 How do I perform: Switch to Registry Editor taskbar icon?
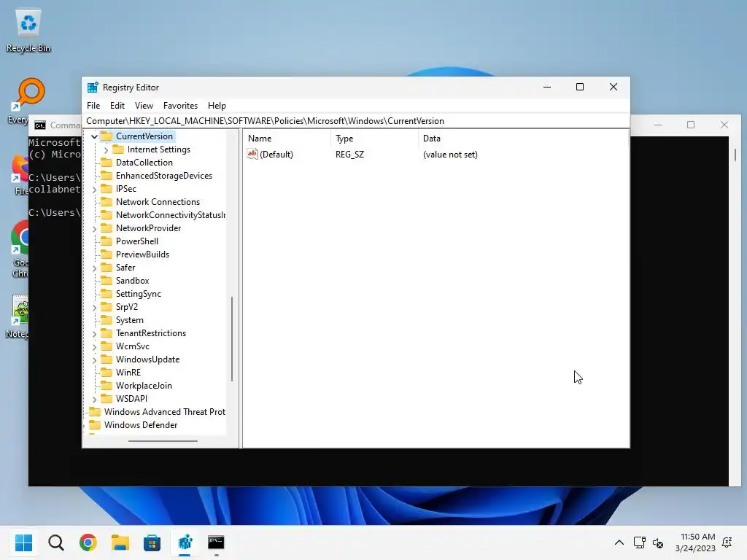pyautogui.click(x=185, y=542)
